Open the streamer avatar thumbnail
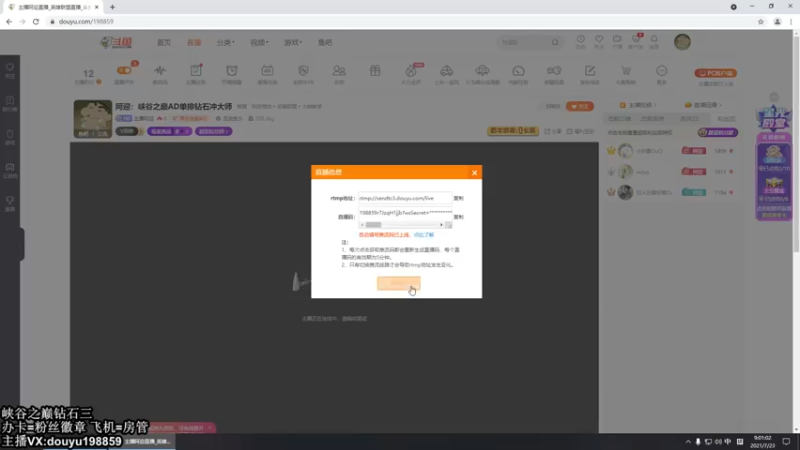Image resolution: width=800 pixels, height=450 pixels. [92, 119]
